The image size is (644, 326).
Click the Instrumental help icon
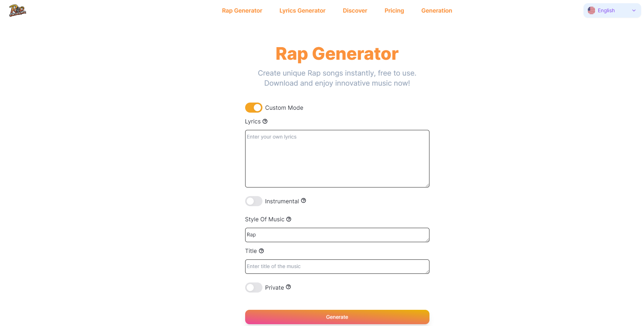[x=304, y=200]
